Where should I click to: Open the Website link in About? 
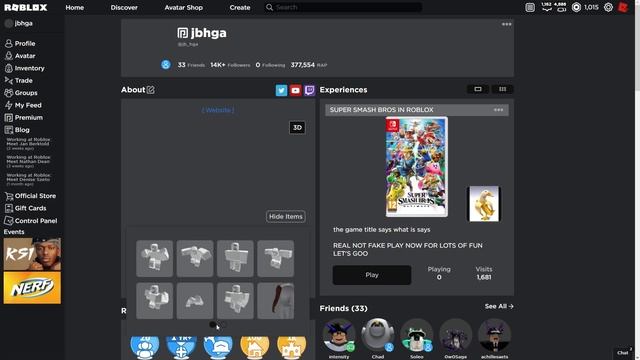218,110
